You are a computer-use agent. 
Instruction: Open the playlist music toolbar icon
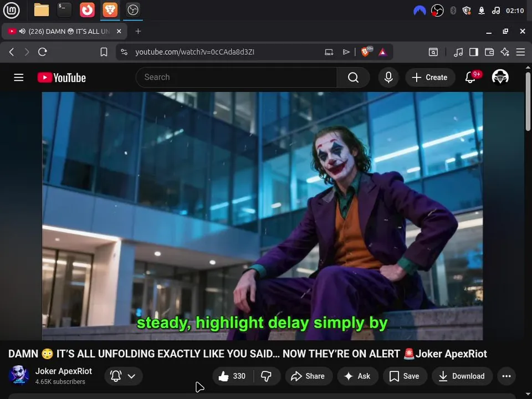(x=458, y=52)
